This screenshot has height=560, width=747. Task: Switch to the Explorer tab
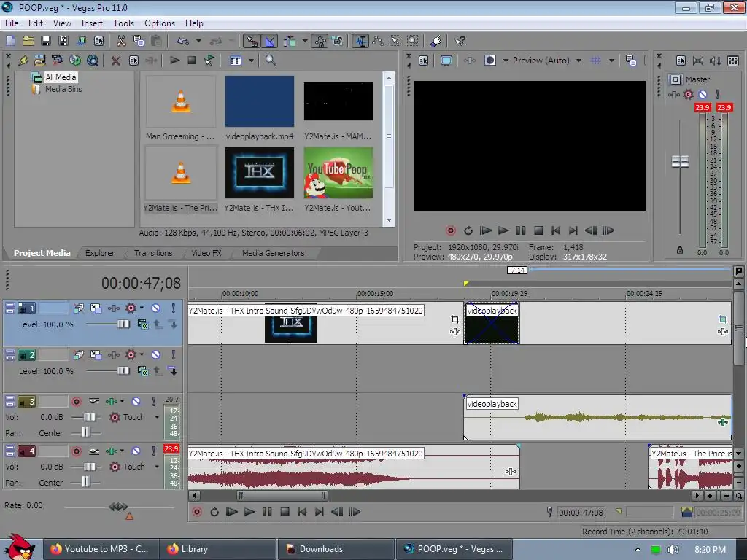coord(100,253)
